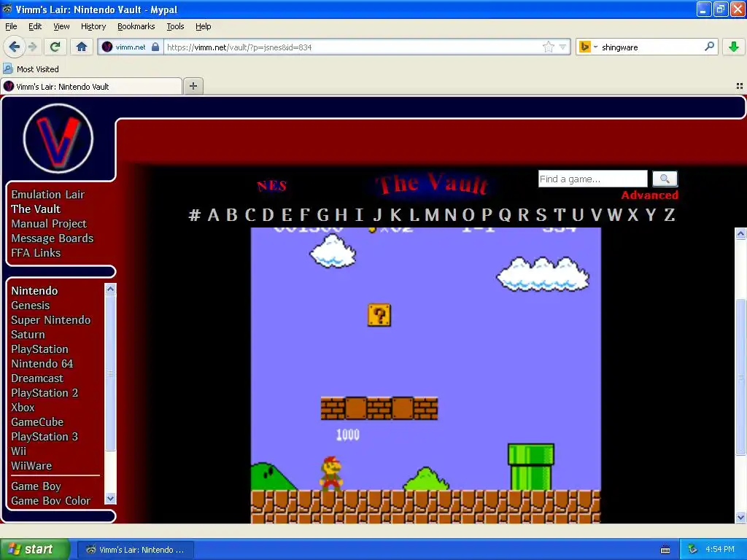The image size is (747, 560).
Task: Select GameCube in the systems list
Action: 37,422
